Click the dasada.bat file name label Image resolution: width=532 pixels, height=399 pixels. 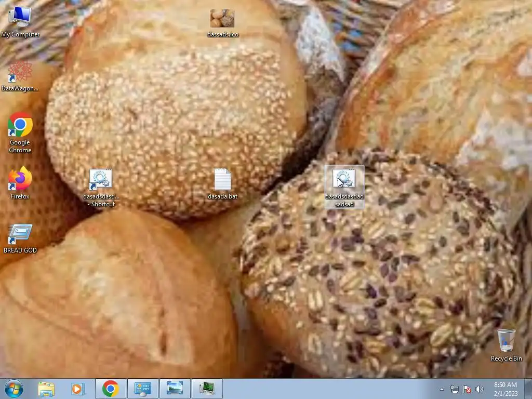222,196
